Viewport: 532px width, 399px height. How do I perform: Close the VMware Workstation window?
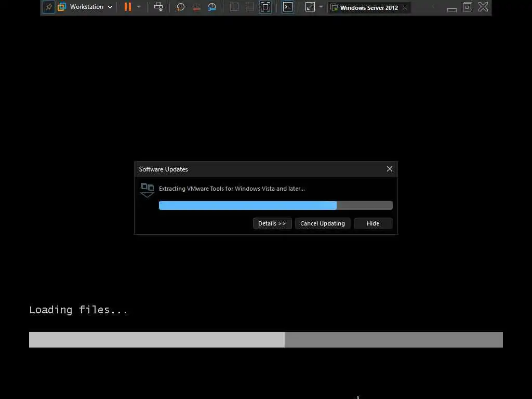483,7
